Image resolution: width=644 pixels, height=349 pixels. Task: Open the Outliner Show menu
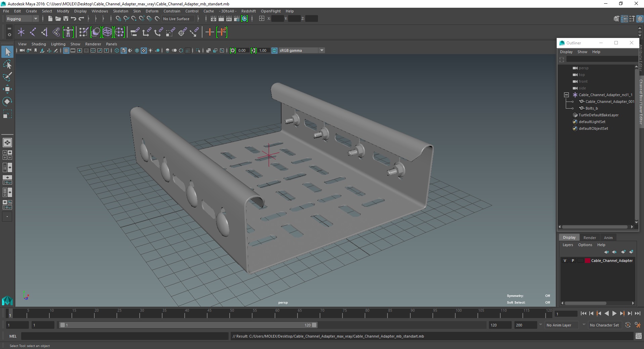coord(582,52)
